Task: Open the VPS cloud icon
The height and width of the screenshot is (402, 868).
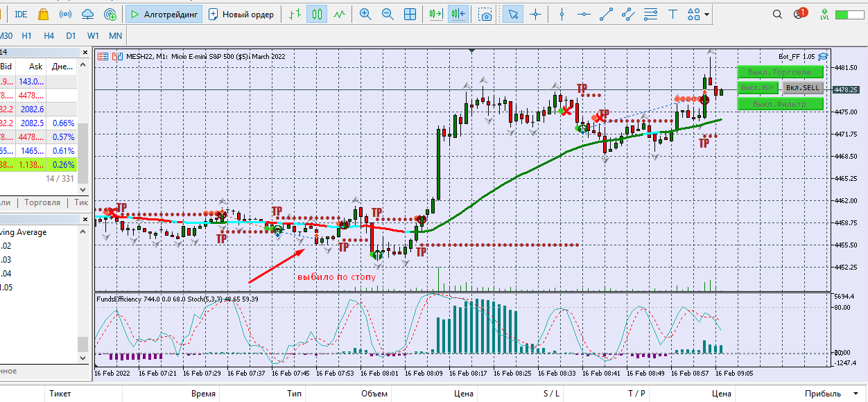Action: click(x=87, y=14)
